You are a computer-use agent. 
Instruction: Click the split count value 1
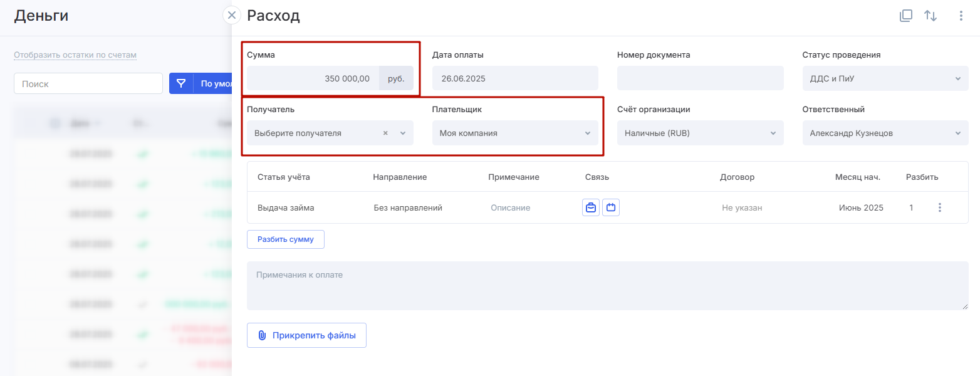[911, 207]
